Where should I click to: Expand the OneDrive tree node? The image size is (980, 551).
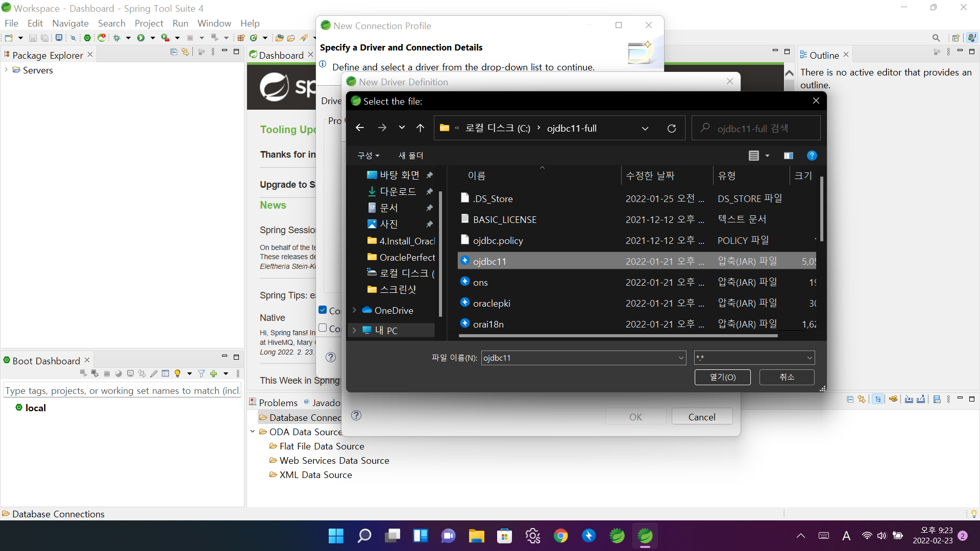click(354, 310)
